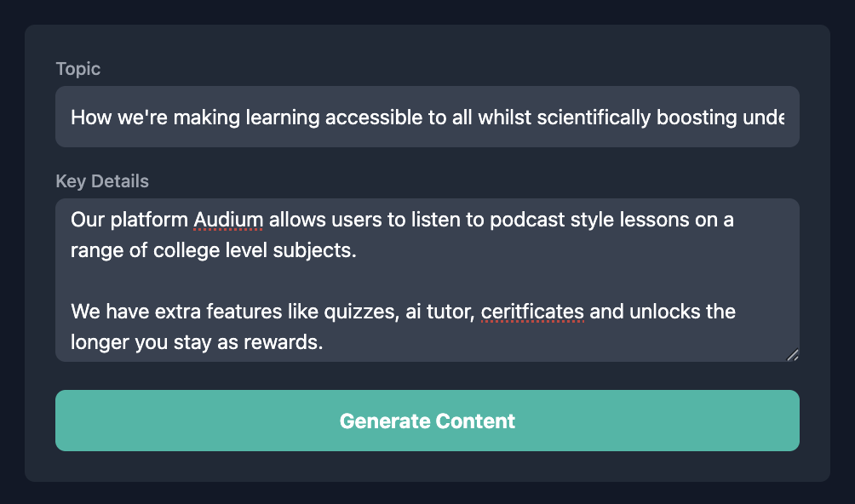855x504 pixels.
Task: Click the misspelled word Audium
Action: click(x=229, y=220)
